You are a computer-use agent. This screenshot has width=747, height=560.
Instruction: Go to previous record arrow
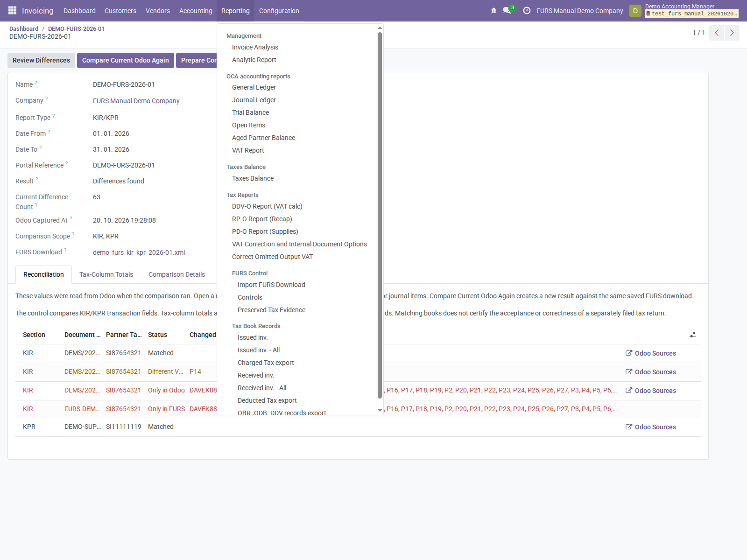(x=717, y=33)
